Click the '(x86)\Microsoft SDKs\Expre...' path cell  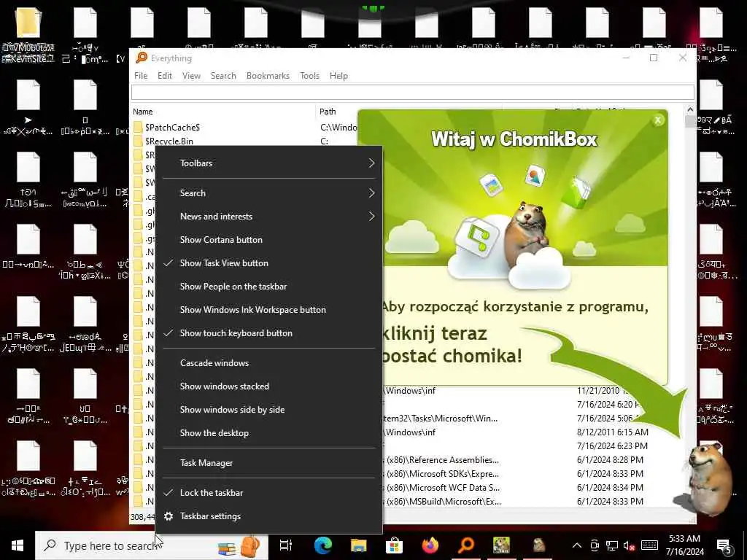point(443,474)
